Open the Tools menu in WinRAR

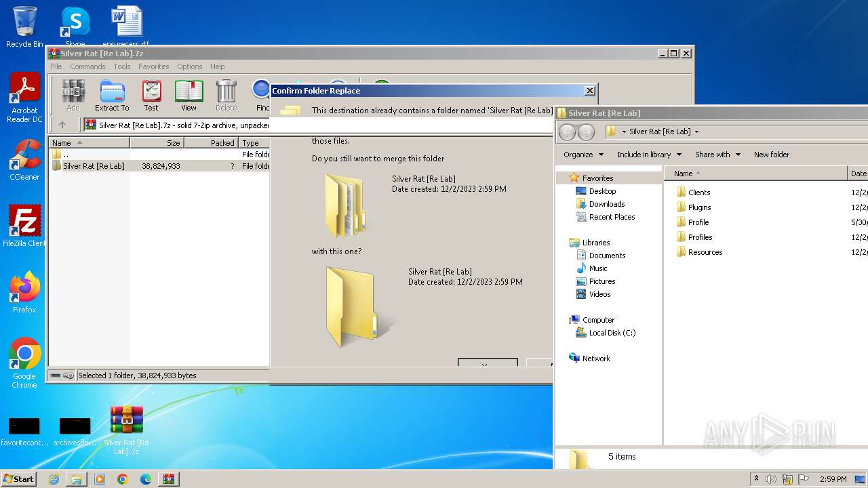[122, 66]
